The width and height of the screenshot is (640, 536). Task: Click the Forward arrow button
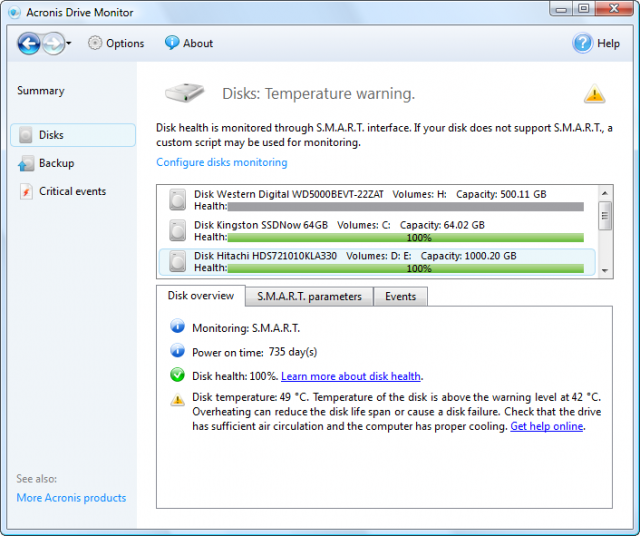[53, 43]
